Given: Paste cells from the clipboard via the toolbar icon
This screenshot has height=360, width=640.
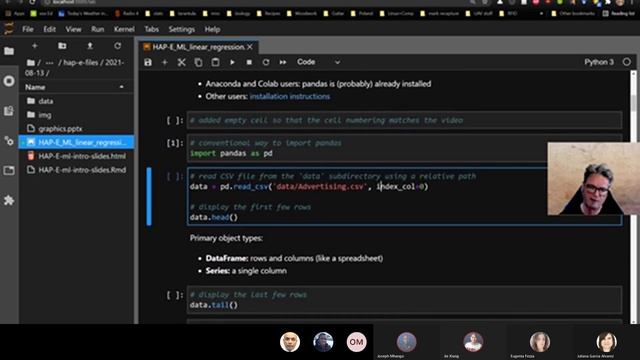Looking at the screenshot, I should [x=215, y=62].
